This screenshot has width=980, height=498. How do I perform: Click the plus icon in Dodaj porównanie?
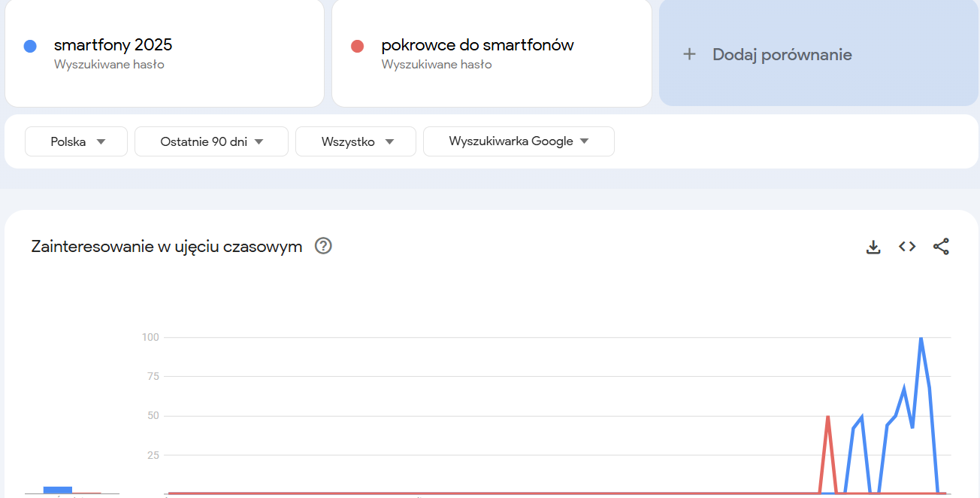click(x=689, y=54)
